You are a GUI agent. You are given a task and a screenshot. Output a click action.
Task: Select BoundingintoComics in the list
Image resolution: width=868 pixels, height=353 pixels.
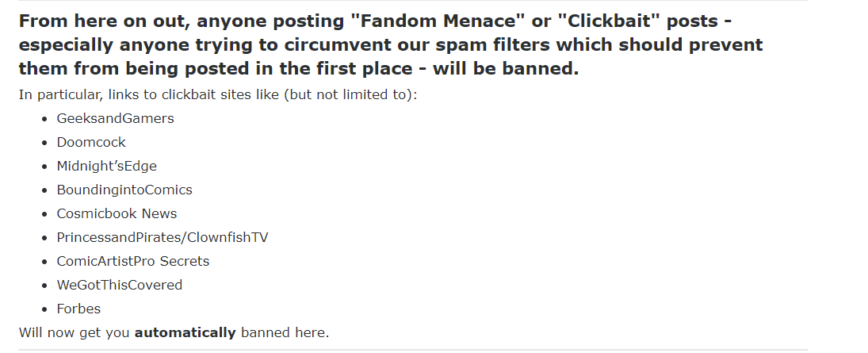(x=124, y=190)
